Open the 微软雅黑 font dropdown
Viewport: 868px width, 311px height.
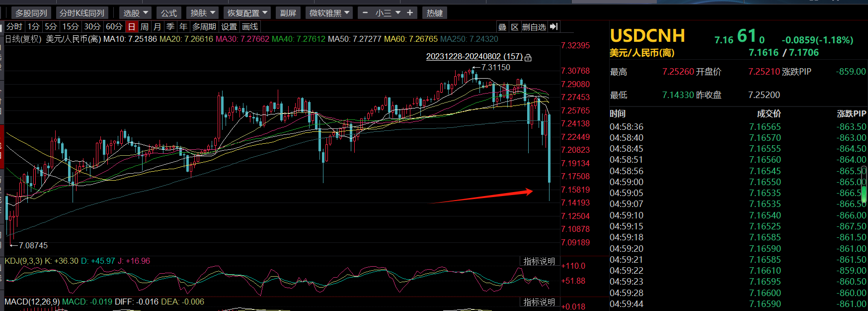point(329,13)
